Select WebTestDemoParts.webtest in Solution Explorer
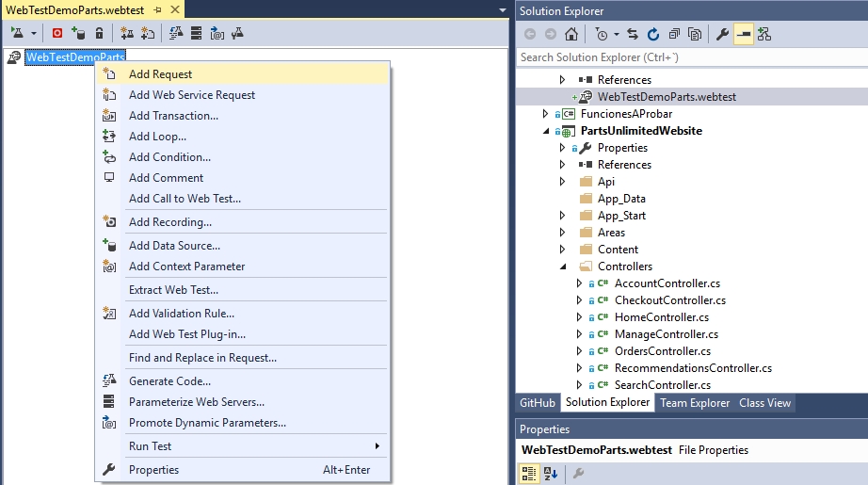The width and height of the screenshot is (868, 485). 667,97
